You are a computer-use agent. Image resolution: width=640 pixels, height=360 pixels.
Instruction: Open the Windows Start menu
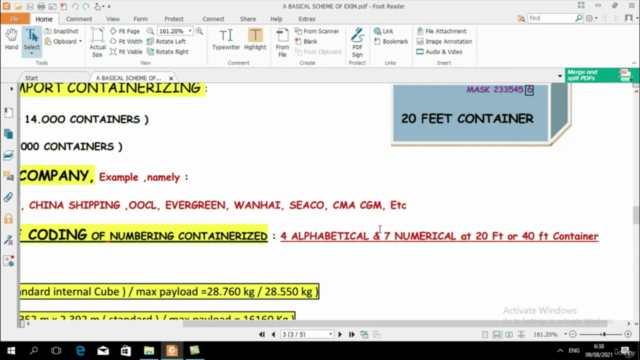[x=11, y=351]
